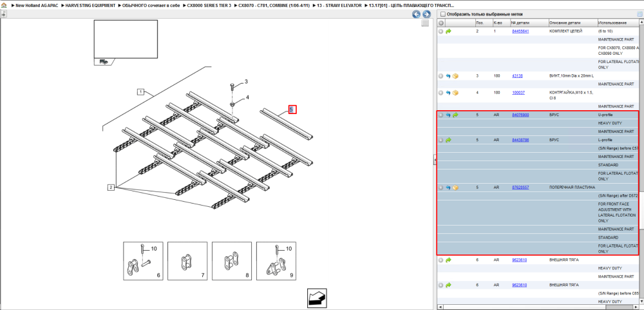This screenshot has height=310, width=644.
Task: Click gray add circle for part 43138
Action: coord(440,76)
